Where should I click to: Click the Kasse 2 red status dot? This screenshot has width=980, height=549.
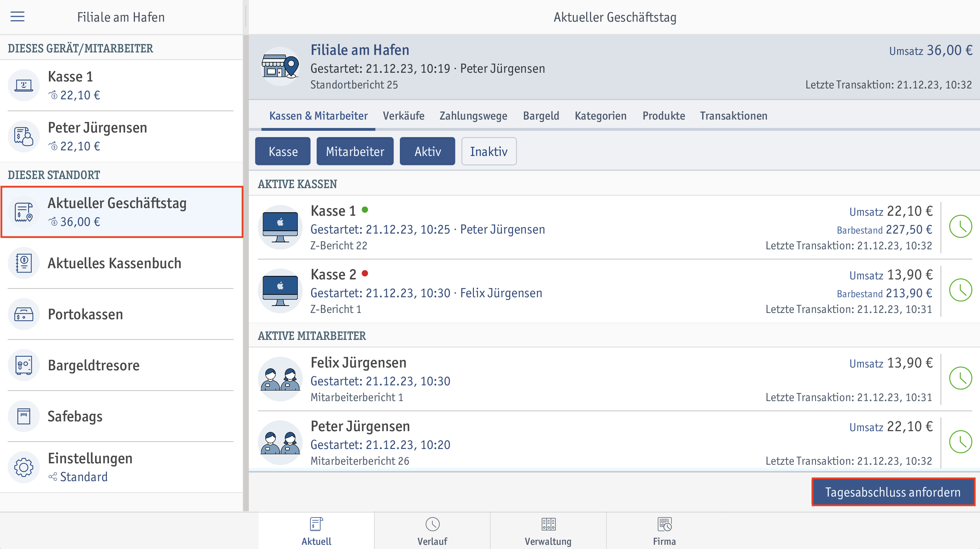tap(365, 273)
